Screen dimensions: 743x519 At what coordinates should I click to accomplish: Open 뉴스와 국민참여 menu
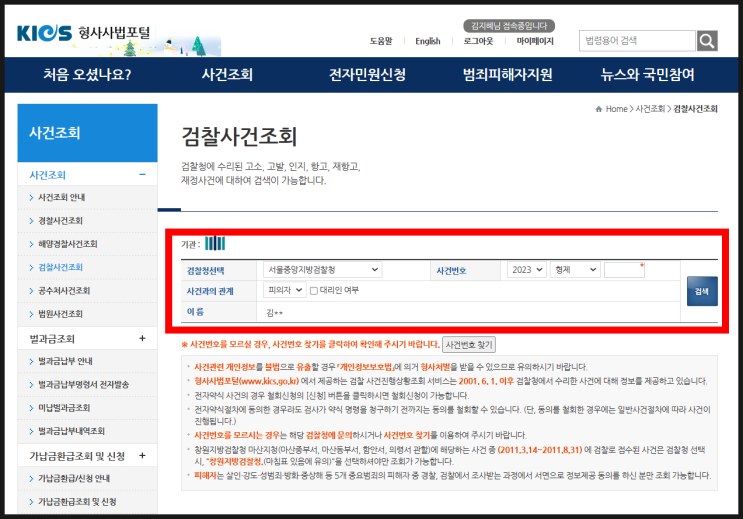click(x=647, y=74)
